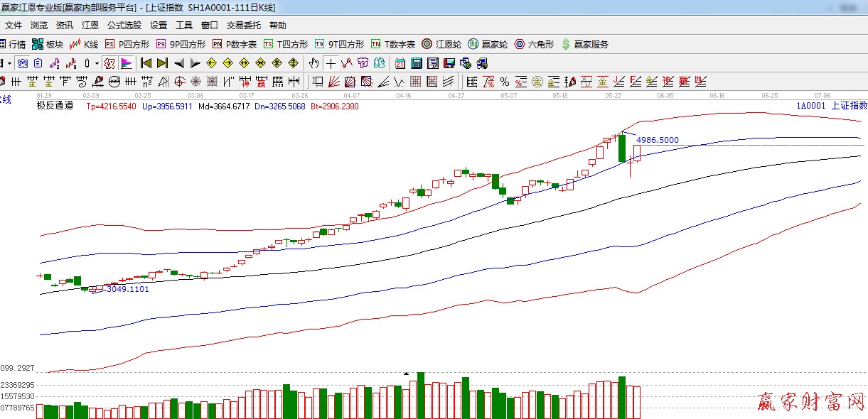
Task: Click the 赢家服务 service button
Action: [x=585, y=44]
